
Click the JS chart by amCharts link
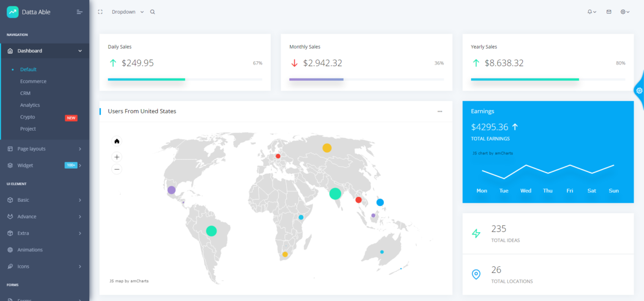pyautogui.click(x=493, y=153)
